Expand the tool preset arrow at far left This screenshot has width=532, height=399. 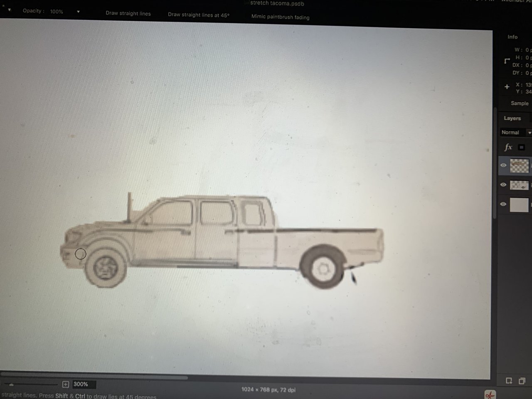point(9,10)
